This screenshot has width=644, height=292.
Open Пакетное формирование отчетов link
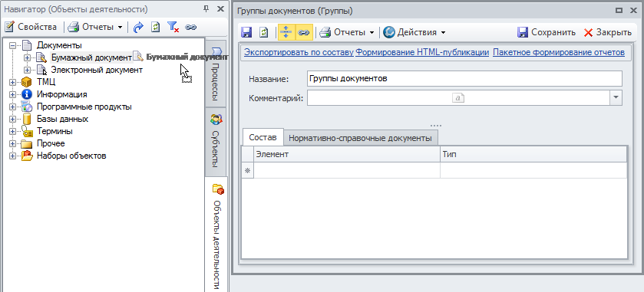559,52
